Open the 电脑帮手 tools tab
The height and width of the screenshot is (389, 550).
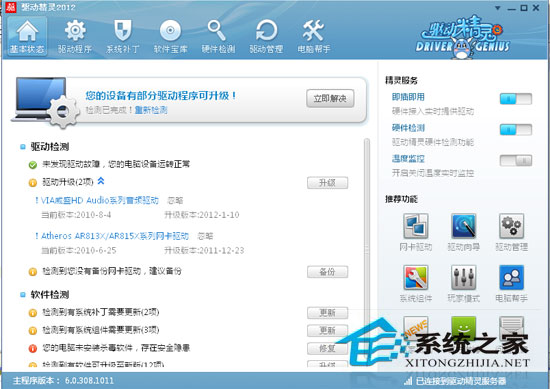(314, 37)
